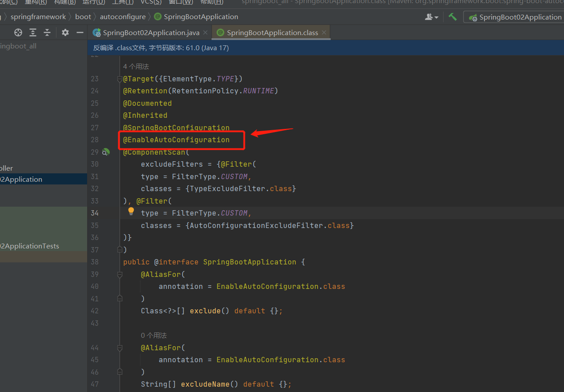Collapse the fold marker on line 23
Screen dimensions: 564x392
coord(119,79)
